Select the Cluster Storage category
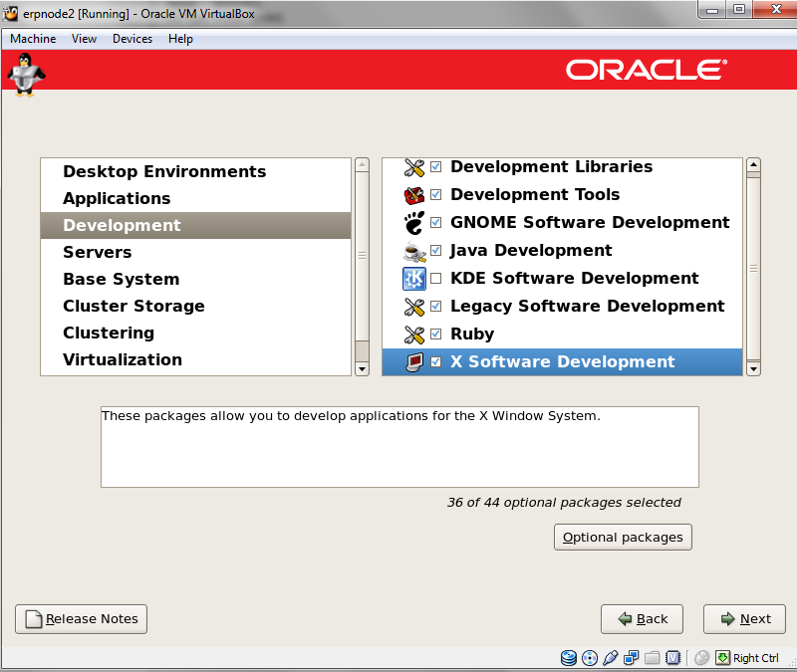 coord(195,307)
